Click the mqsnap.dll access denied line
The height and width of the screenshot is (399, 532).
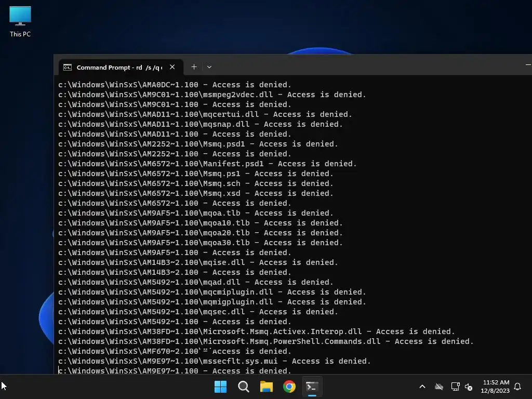coord(200,124)
